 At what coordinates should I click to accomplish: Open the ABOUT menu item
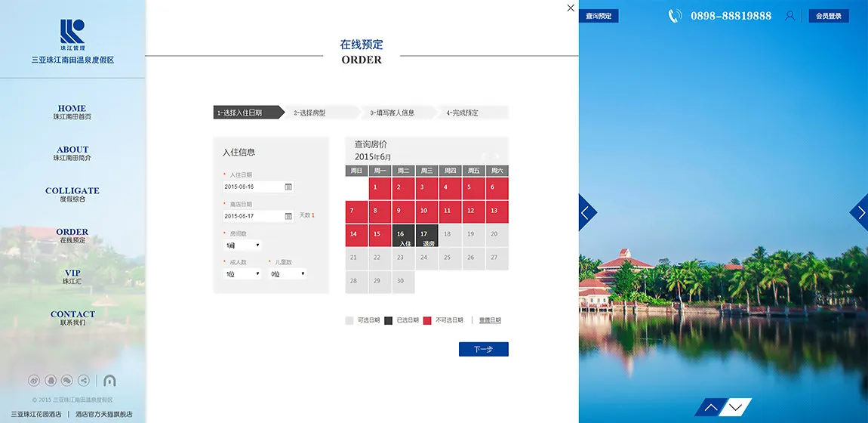click(72, 153)
